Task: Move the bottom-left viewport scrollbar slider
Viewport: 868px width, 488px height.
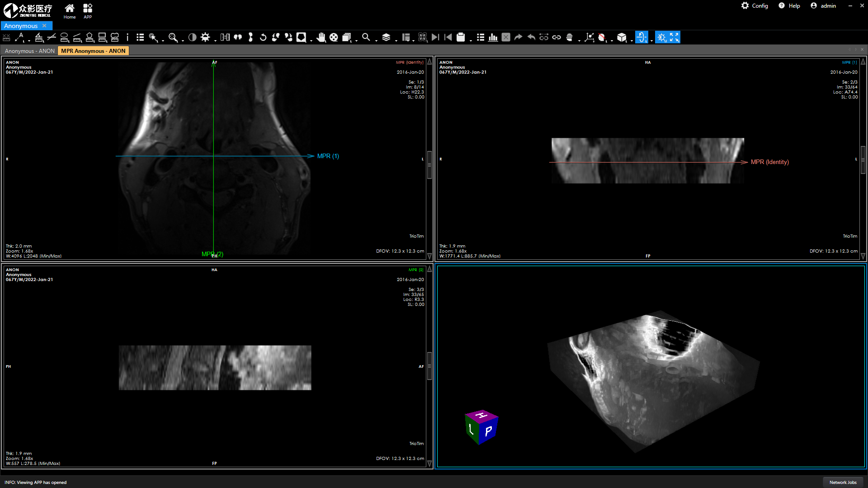Action: 429,366
